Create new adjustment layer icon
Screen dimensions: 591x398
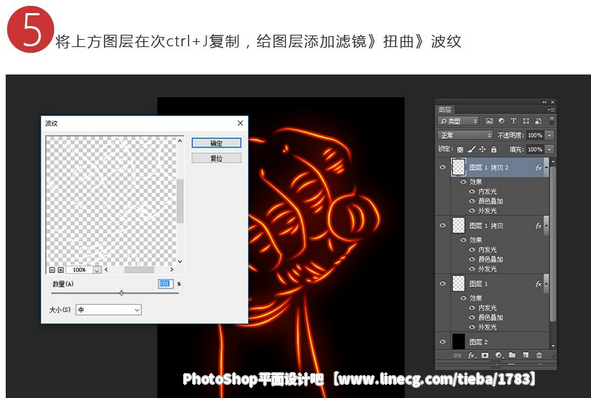(x=499, y=355)
